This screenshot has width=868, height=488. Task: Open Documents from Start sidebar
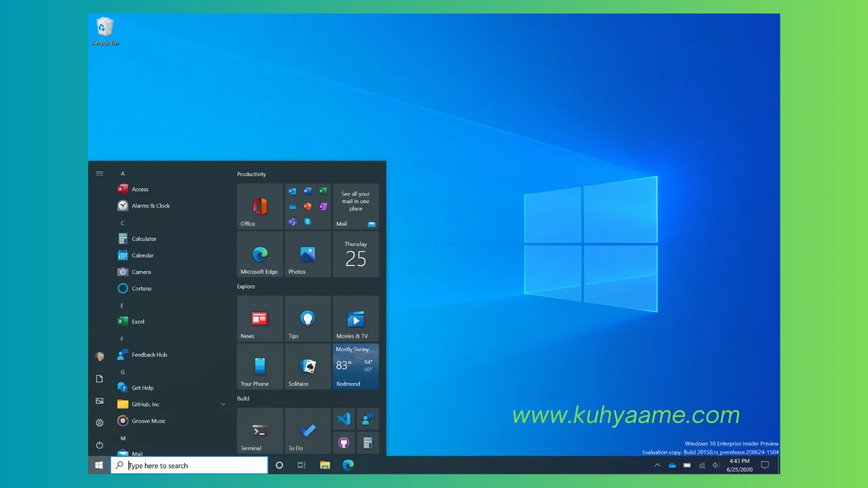[100, 379]
